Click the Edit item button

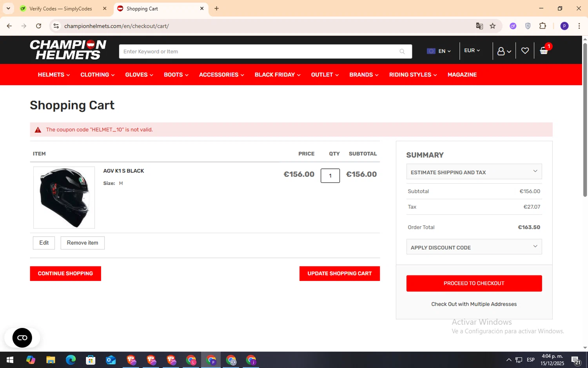[x=44, y=243]
